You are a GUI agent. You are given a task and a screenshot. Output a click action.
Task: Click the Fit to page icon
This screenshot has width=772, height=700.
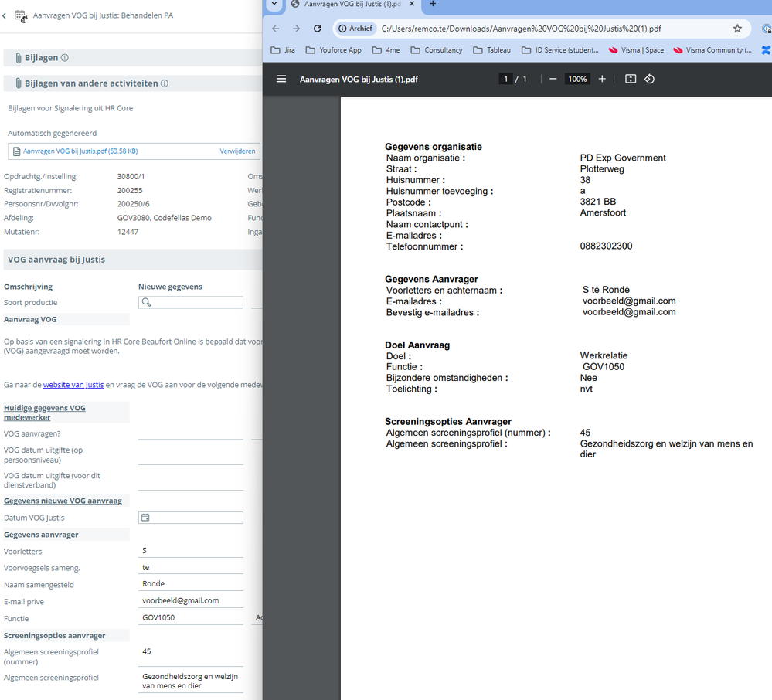click(x=631, y=79)
